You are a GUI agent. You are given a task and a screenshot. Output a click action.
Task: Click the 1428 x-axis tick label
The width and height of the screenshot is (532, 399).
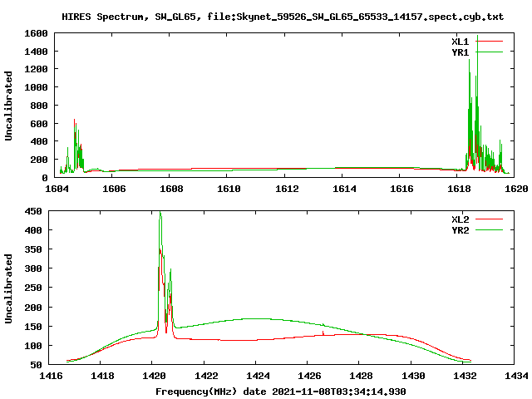click(x=361, y=376)
